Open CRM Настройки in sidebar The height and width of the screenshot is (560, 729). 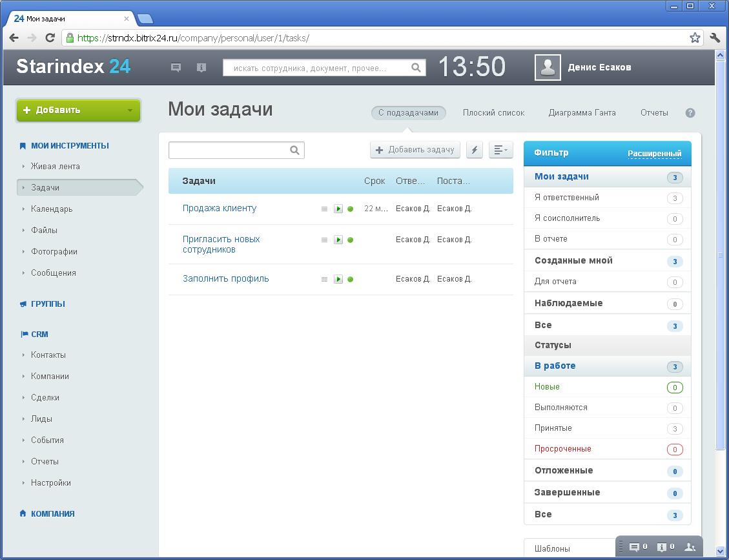click(50, 482)
